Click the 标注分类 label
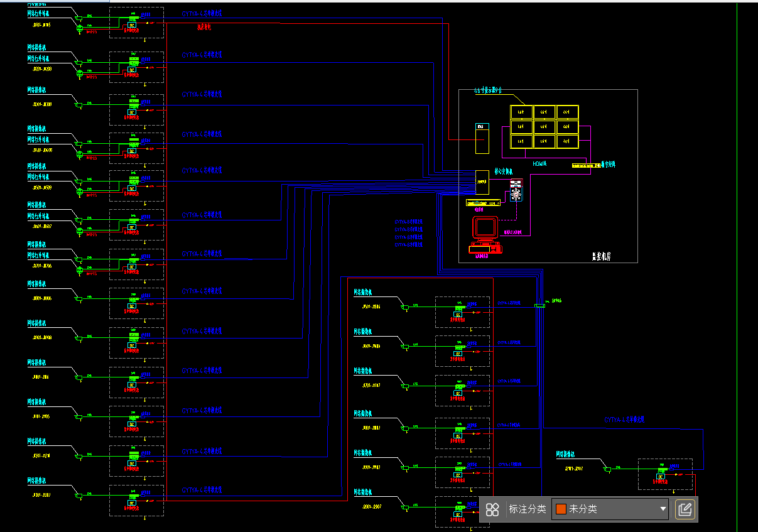Viewport: 758px width, 532px height. tap(528, 509)
